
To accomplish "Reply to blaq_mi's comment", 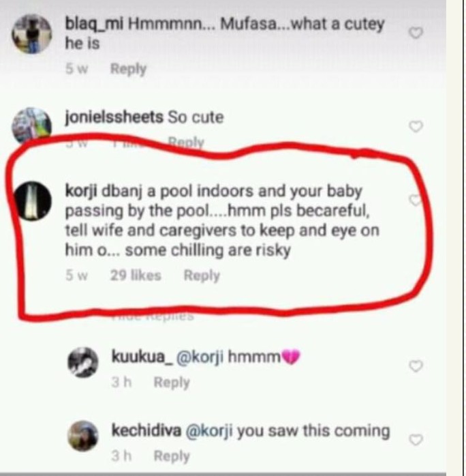I will click(128, 69).
